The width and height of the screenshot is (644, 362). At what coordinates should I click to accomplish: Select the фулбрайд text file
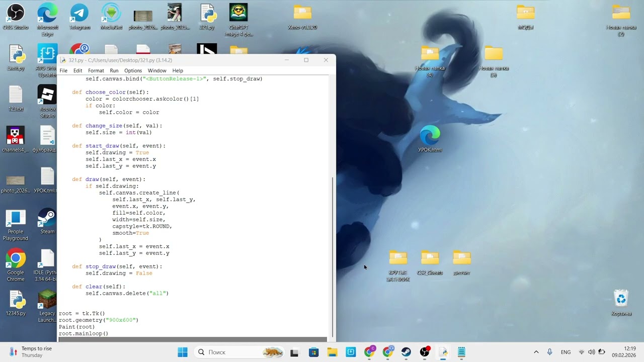tap(46, 139)
